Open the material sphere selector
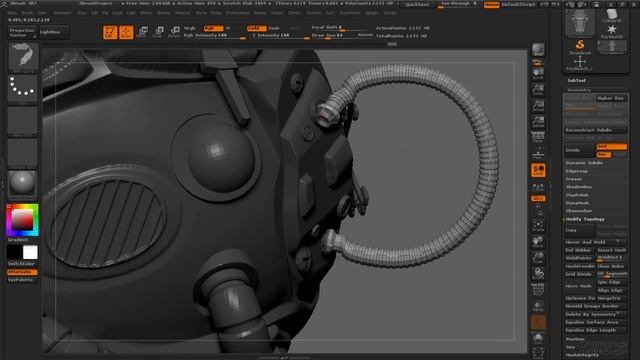640x360 pixels. (22, 184)
